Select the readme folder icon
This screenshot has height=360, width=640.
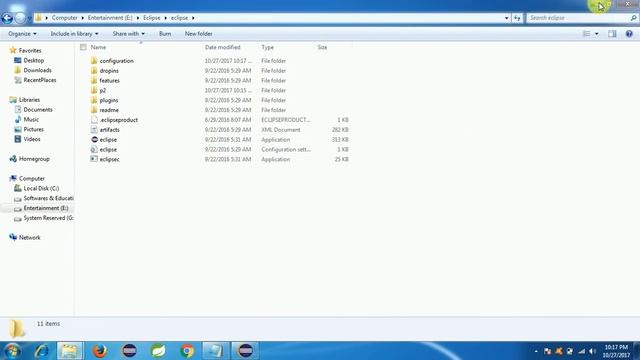(x=94, y=110)
